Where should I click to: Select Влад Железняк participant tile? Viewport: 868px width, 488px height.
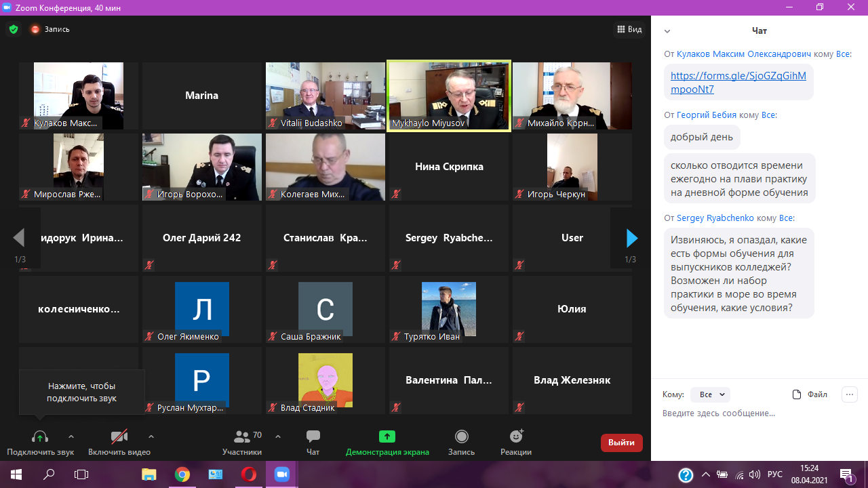[x=572, y=380]
